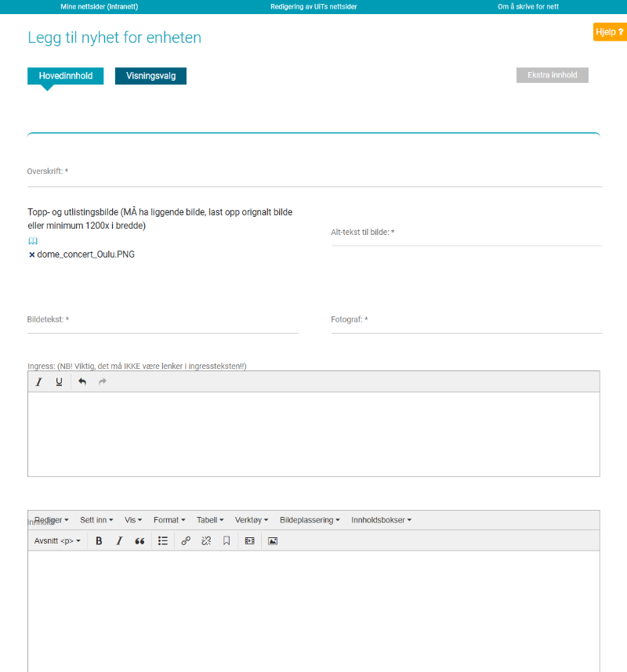Open the Avsnitt paragraph style dropdown

[57, 540]
